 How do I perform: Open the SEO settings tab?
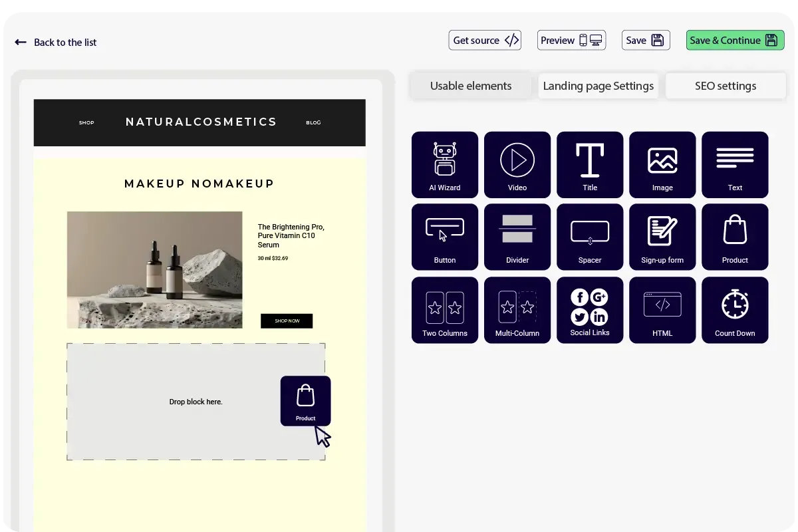pos(726,86)
